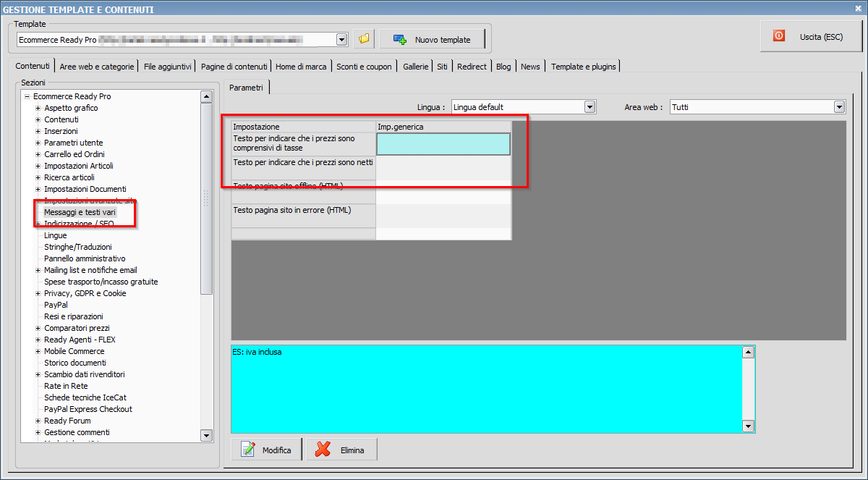
Task: Switch to the Template e plugins tab
Action: click(x=583, y=66)
